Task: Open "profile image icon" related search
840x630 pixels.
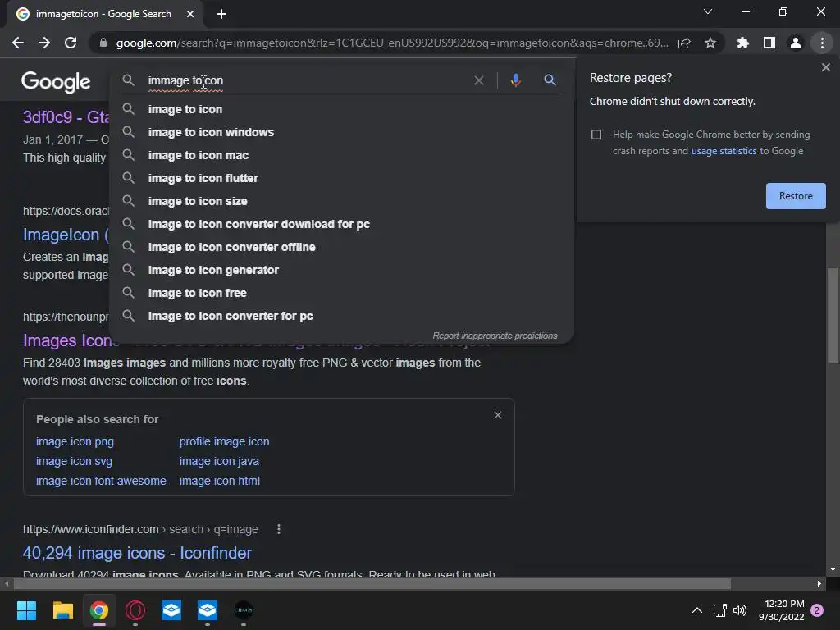Action: 225,441
